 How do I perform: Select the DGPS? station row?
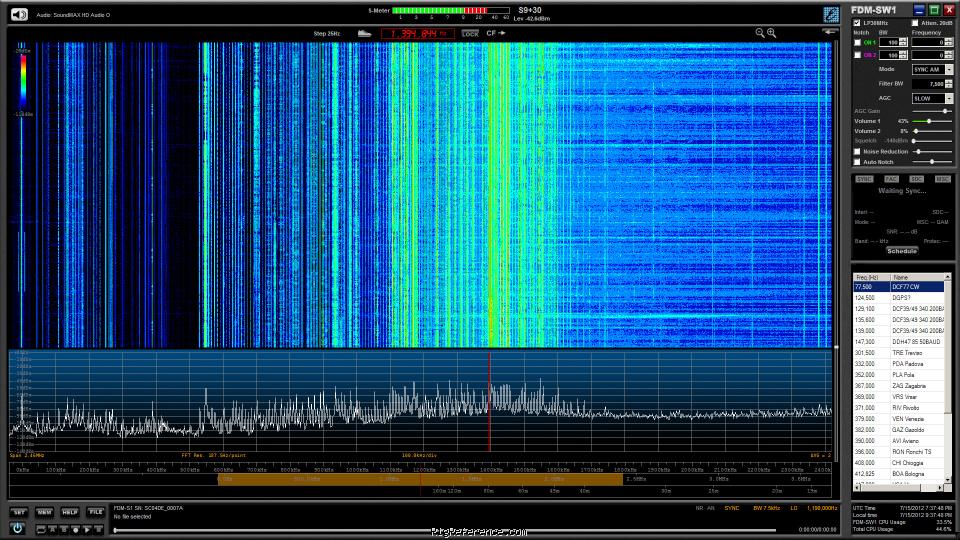pos(899,298)
